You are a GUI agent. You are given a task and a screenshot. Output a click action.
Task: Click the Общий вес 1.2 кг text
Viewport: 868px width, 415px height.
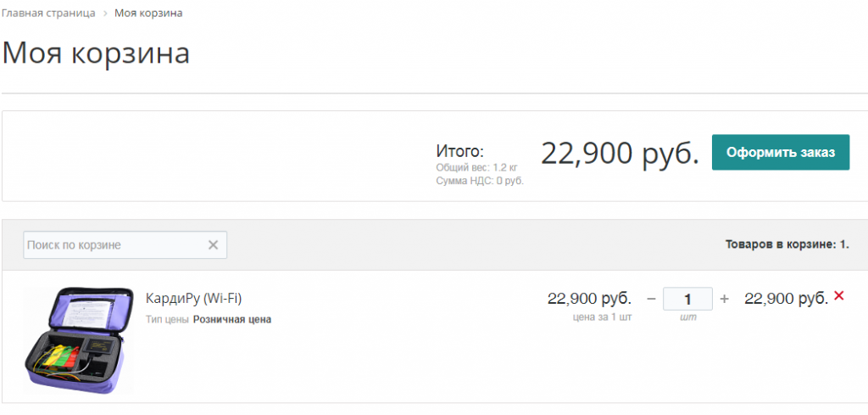click(x=476, y=168)
